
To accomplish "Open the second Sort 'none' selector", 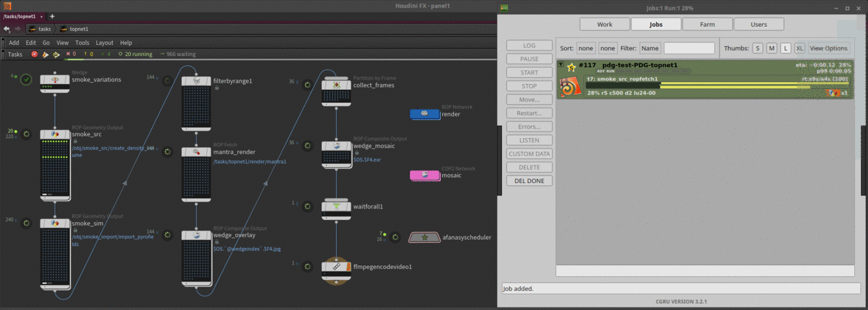I will point(608,48).
